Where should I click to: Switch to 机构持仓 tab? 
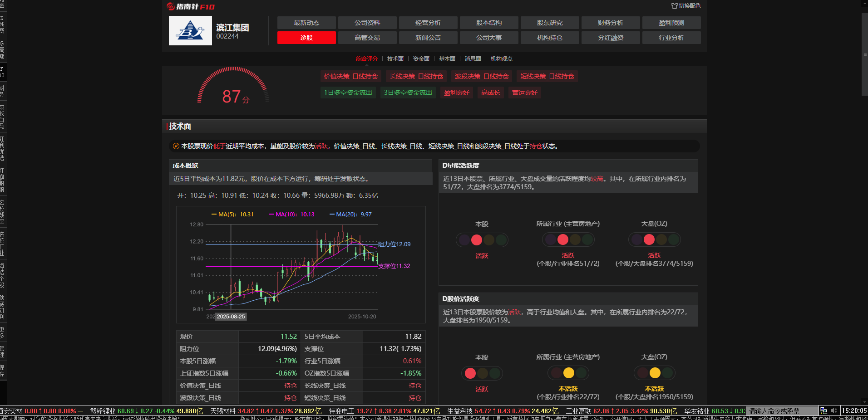tap(550, 38)
